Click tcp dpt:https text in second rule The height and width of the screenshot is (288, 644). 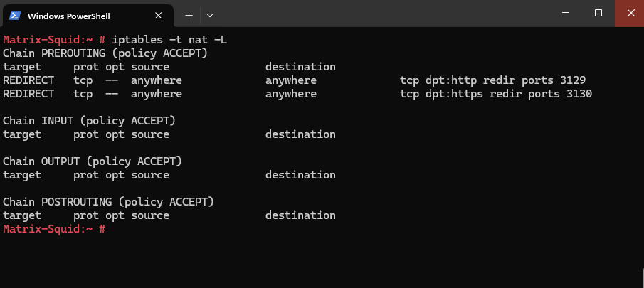coord(441,94)
